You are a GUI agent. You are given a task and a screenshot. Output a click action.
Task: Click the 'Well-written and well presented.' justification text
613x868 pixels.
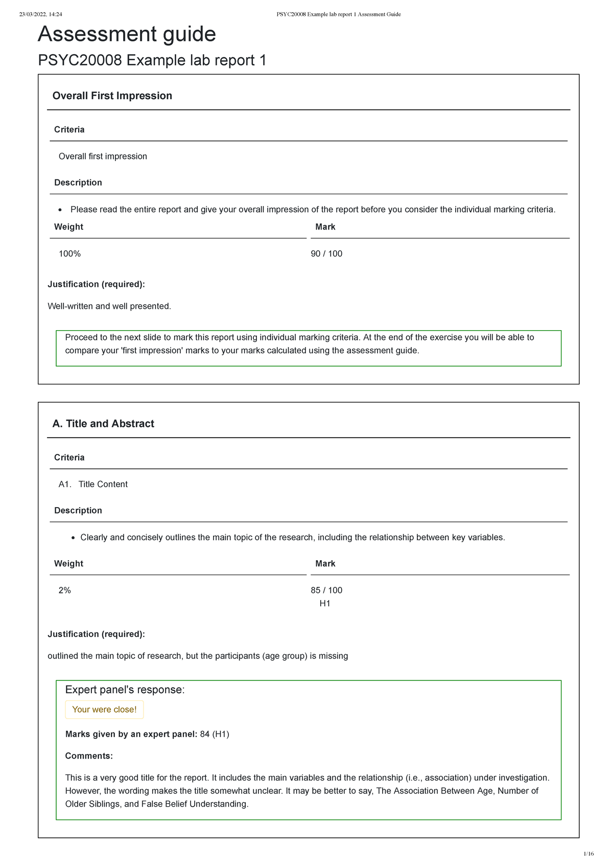click(x=109, y=306)
